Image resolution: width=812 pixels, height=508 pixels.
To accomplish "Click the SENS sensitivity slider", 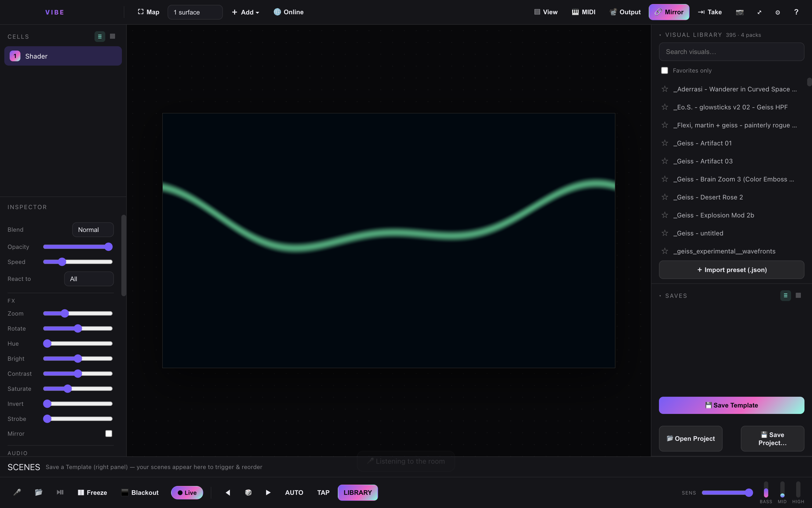I will point(727,492).
